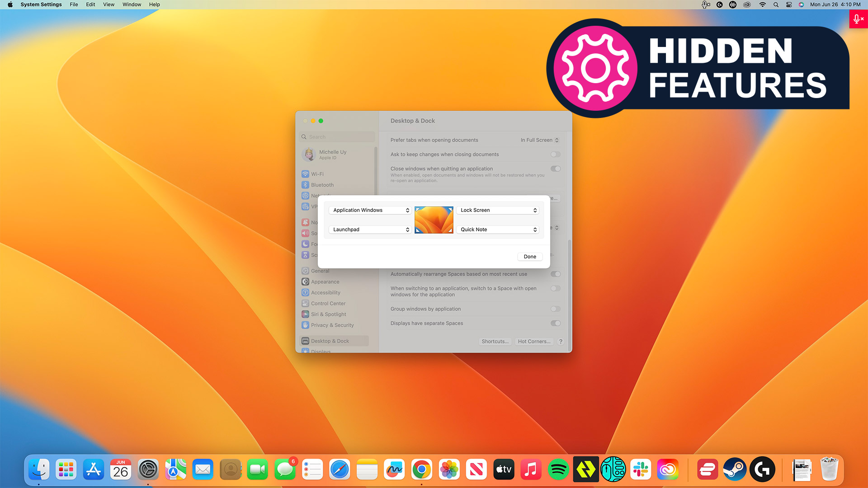
Task: Open Slack from the Dock
Action: pyautogui.click(x=642, y=469)
